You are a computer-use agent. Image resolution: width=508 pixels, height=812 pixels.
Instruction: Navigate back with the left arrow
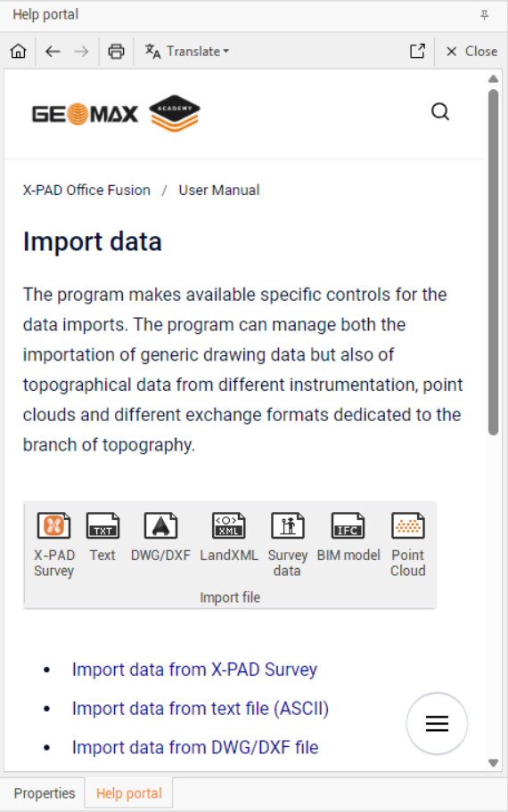click(x=53, y=52)
